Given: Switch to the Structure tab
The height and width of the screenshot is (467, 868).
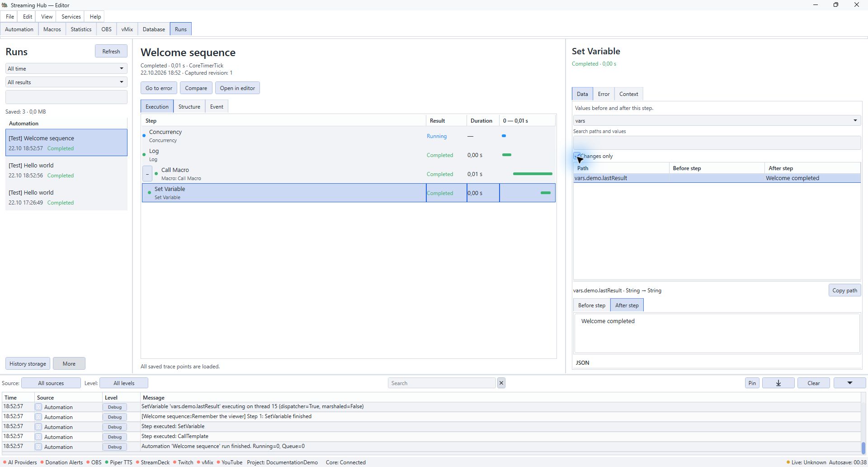Looking at the screenshot, I should tap(189, 106).
